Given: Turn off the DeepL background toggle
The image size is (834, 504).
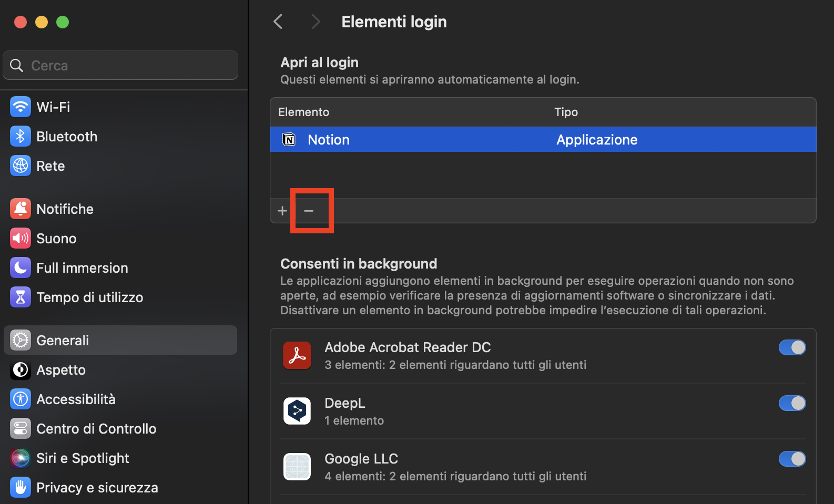Looking at the screenshot, I should tap(792, 403).
